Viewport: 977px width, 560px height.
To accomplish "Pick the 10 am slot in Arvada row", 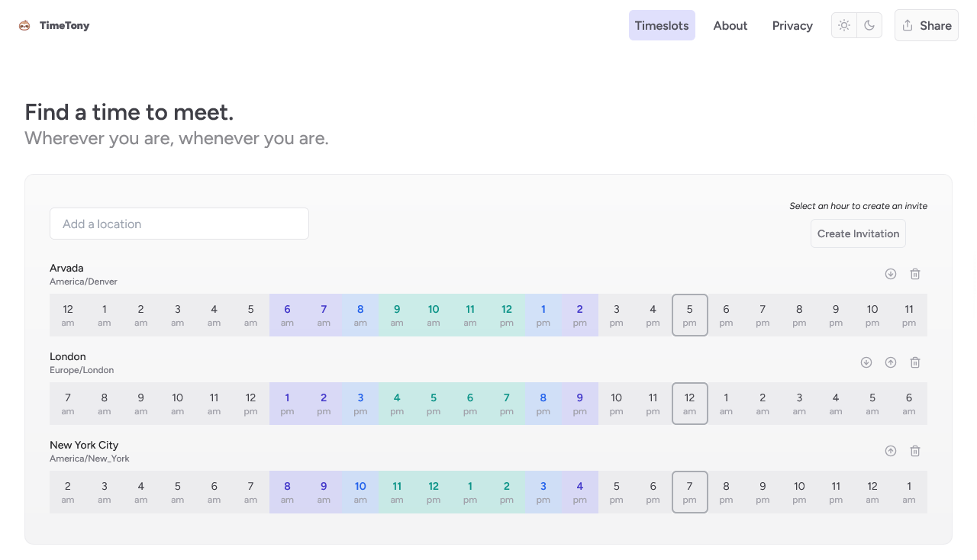I will tap(433, 314).
